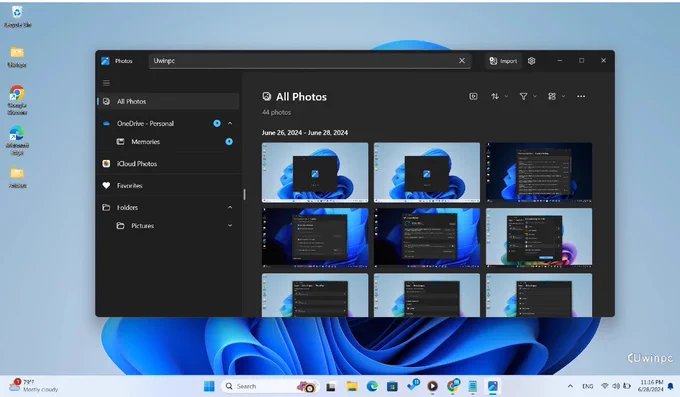Open first thumbnail in the second row

tap(315, 238)
